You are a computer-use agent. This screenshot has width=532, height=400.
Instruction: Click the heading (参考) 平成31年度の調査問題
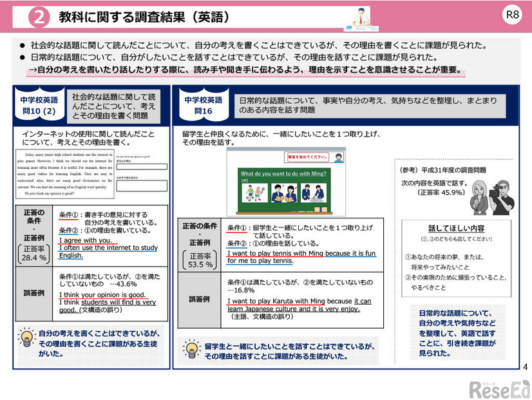coord(442,170)
